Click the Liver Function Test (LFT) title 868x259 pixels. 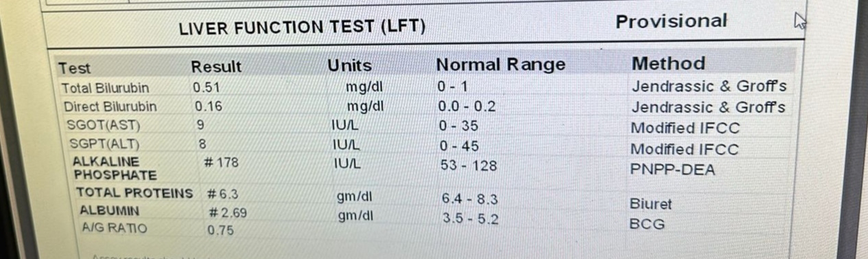302,28
